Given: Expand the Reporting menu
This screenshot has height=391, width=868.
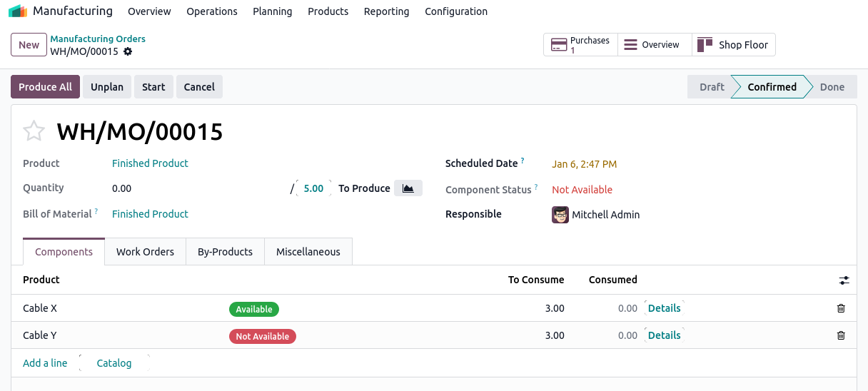Looking at the screenshot, I should coord(386,11).
